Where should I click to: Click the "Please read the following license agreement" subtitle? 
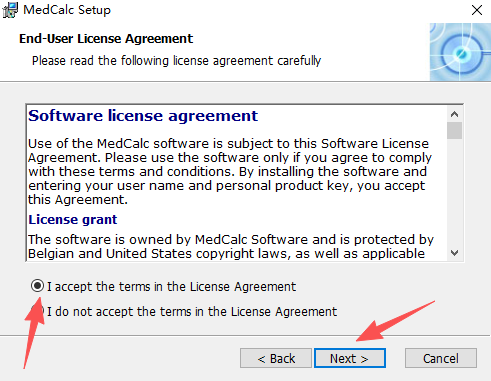pos(176,61)
